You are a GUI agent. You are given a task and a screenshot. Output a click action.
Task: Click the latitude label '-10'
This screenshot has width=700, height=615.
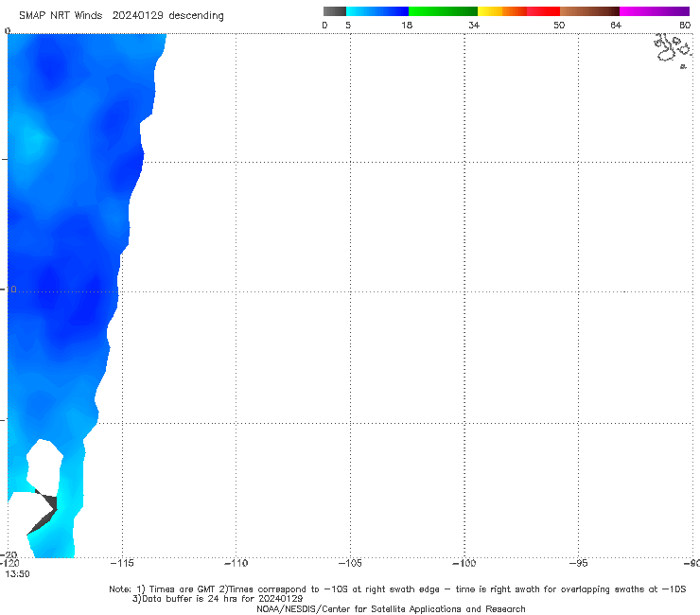pos(9,290)
